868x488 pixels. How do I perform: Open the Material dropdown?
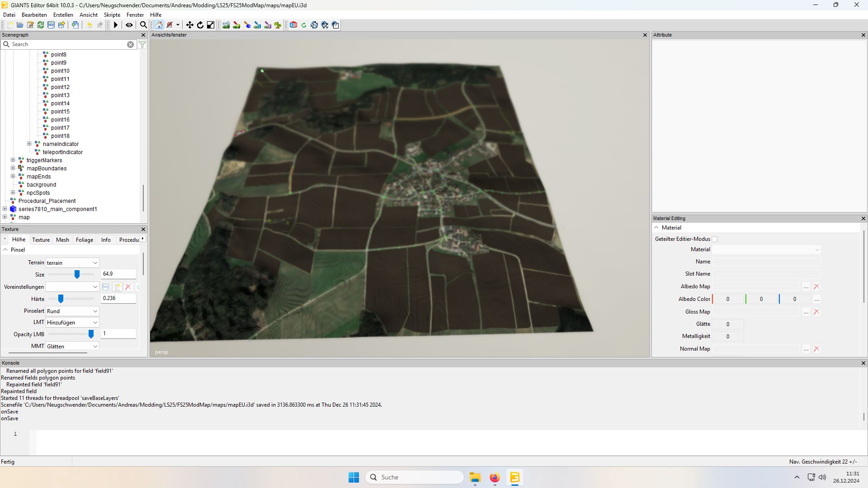click(767, 249)
